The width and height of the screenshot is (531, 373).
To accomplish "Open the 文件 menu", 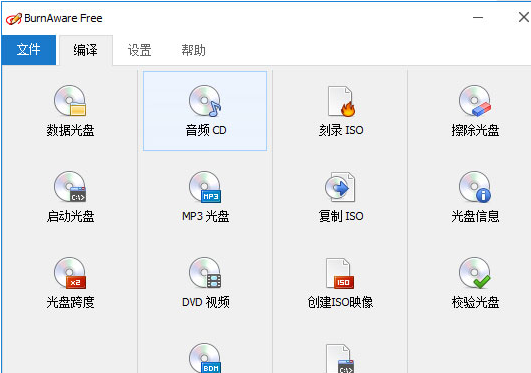I will pos(28,50).
